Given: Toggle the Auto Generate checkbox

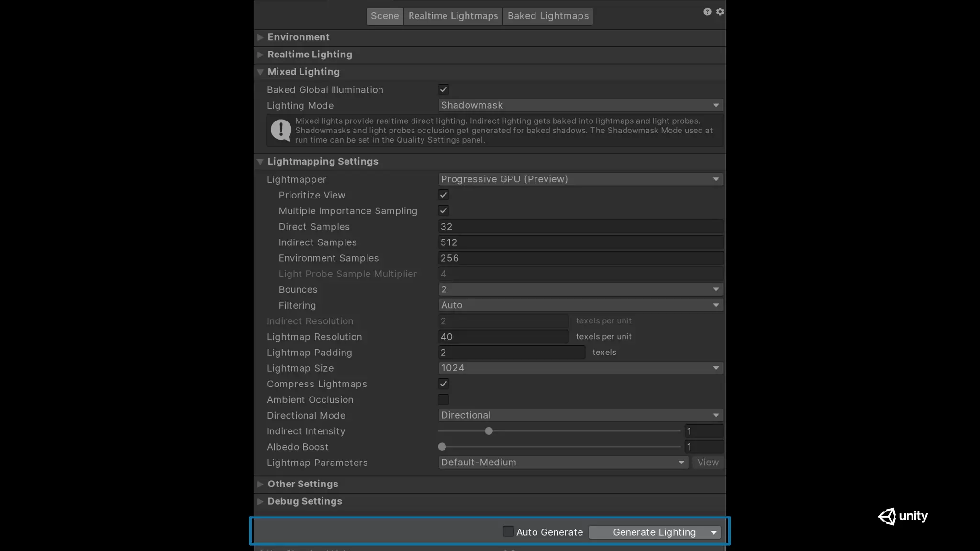Looking at the screenshot, I should tap(508, 531).
